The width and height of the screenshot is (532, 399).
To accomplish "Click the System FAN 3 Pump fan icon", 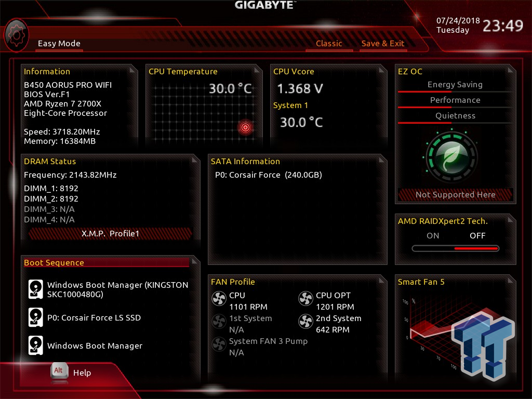I will click(219, 344).
